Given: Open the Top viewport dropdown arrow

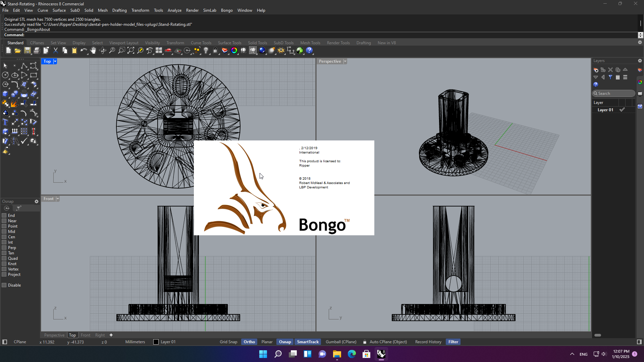Looking at the screenshot, I should click(x=55, y=61).
